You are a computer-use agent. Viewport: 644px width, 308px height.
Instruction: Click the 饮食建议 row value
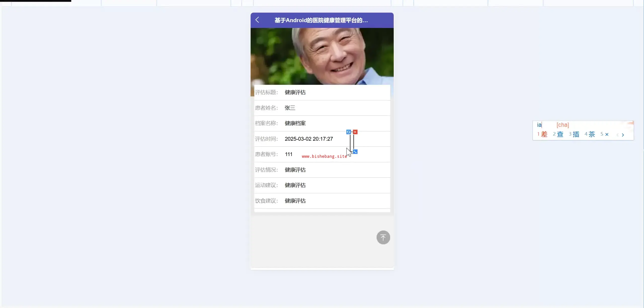295,201
